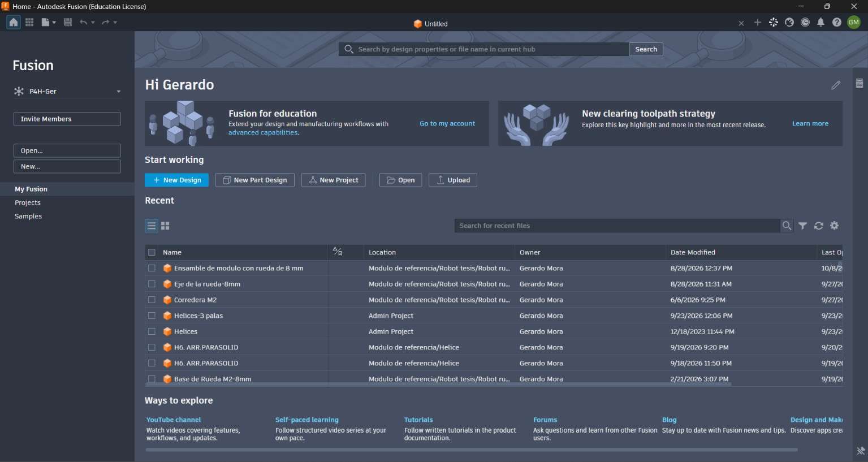Toggle the select-all checkbox in Name header
Viewport: 868px width, 462px height.
pyautogui.click(x=152, y=252)
